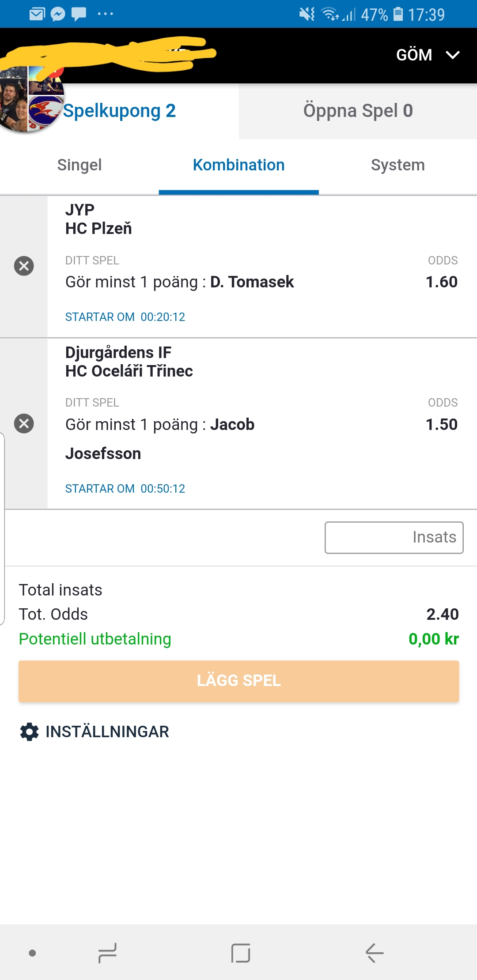The height and width of the screenshot is (980, 477).
Task: Select the Kombination tab
Action: [239, 165]
